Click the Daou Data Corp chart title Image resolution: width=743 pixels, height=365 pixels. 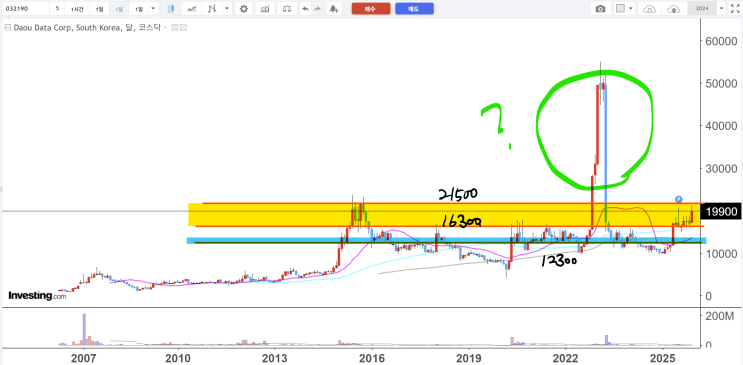click(87, 28)
